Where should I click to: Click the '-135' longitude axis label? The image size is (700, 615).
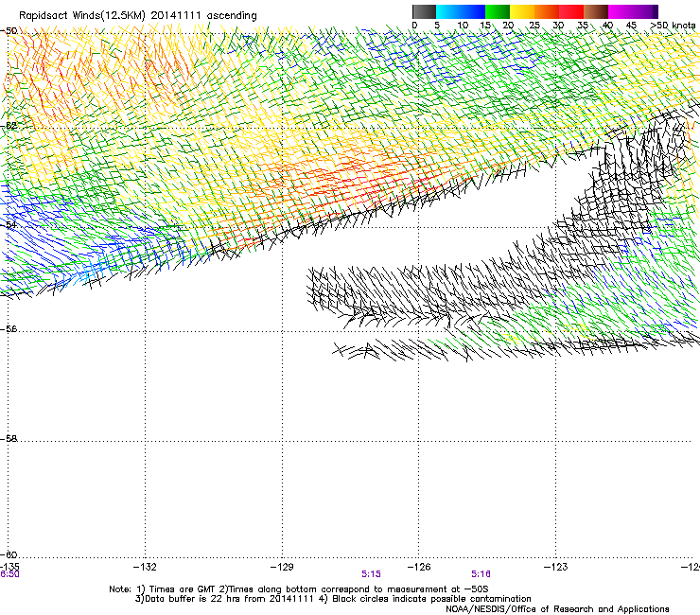[x=9, y=567]
